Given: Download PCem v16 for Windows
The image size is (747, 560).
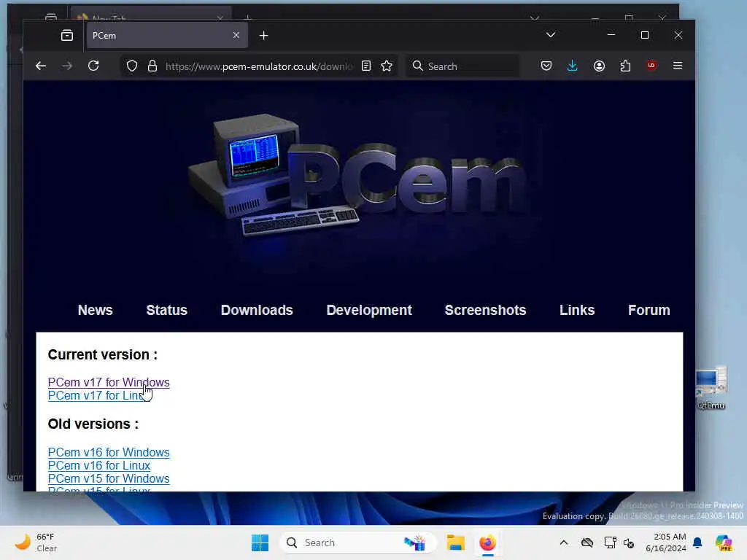Looking at the screenshot, I should pyautogui.click(x=109, y=452).
